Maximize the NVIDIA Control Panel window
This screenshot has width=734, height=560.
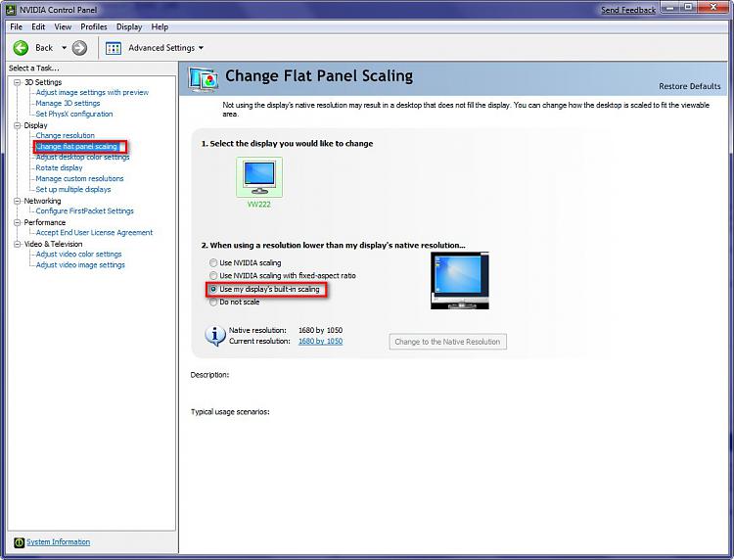point(689,8)
